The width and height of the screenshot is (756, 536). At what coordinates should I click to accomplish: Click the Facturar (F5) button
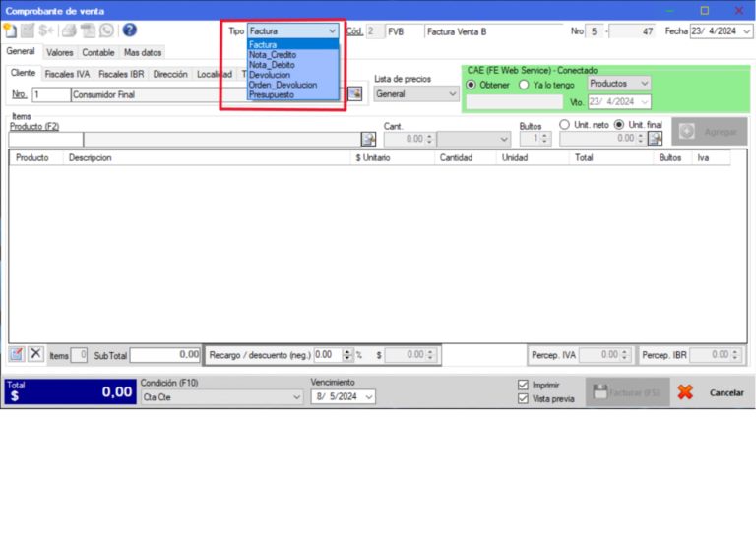click(628, 392)
